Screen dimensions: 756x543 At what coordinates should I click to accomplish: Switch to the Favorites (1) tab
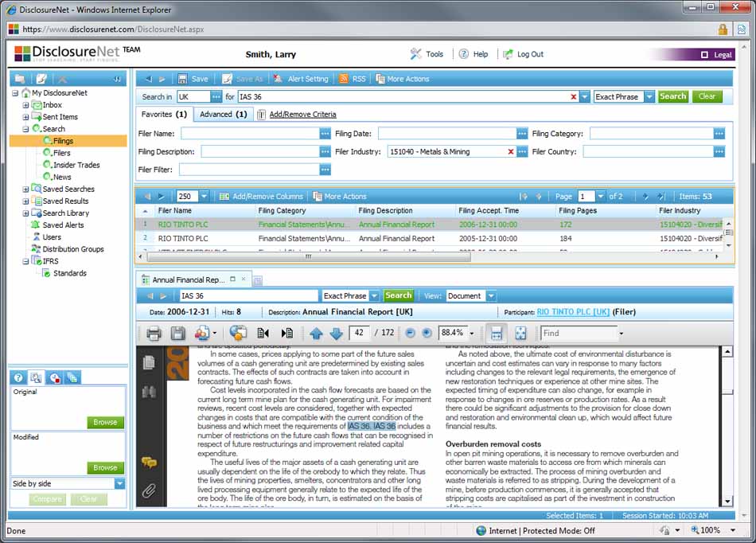click(x=164, y=115)
